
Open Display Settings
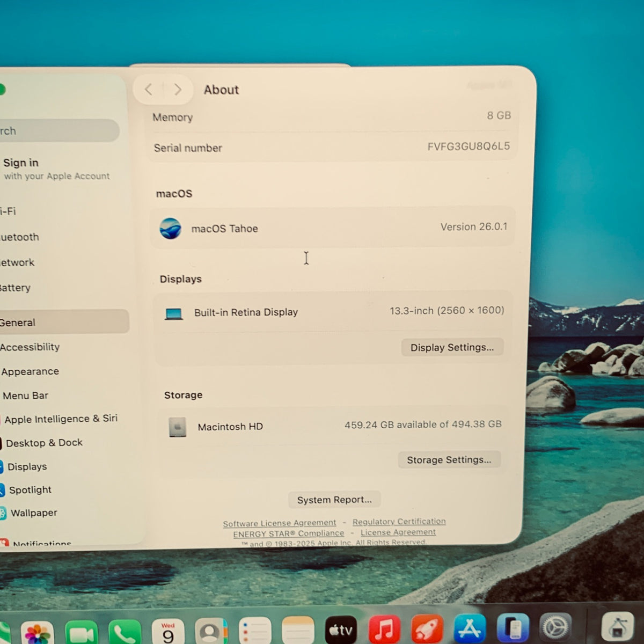(452, 347)
